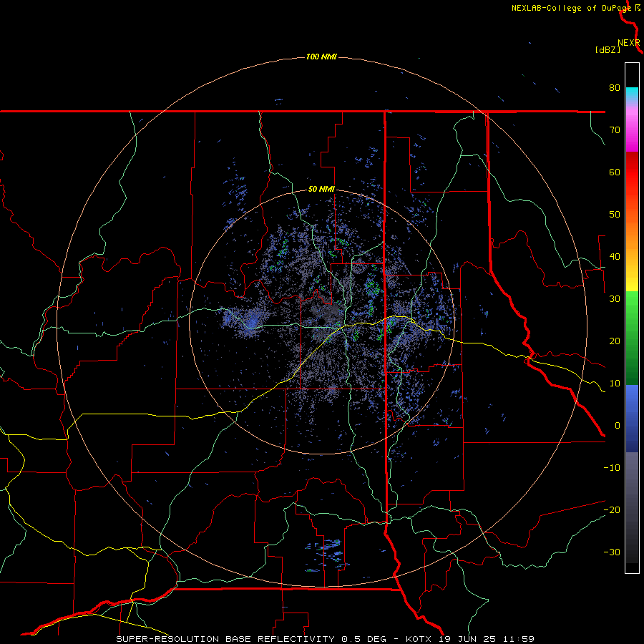Click the blue segment of the color bar
This screenshot has width=644, height=644.
[632, 419]
